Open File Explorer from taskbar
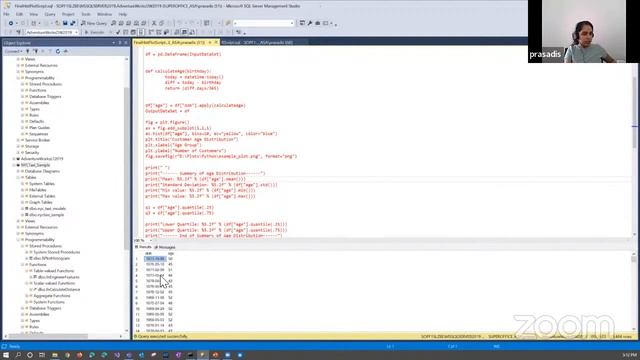This screenshot has width=640, height=360. pyautogui.click(x=54, y=355)
